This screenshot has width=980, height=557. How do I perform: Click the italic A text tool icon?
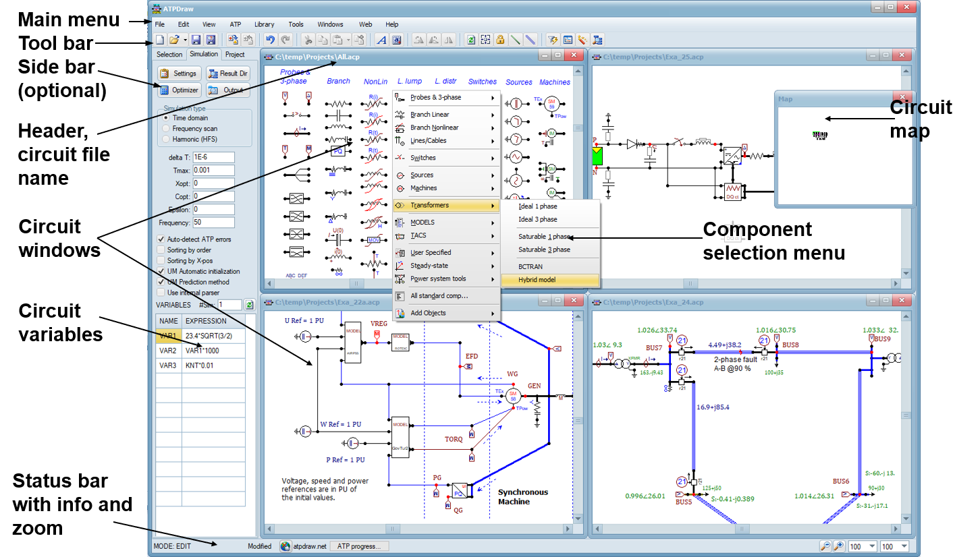381,40
